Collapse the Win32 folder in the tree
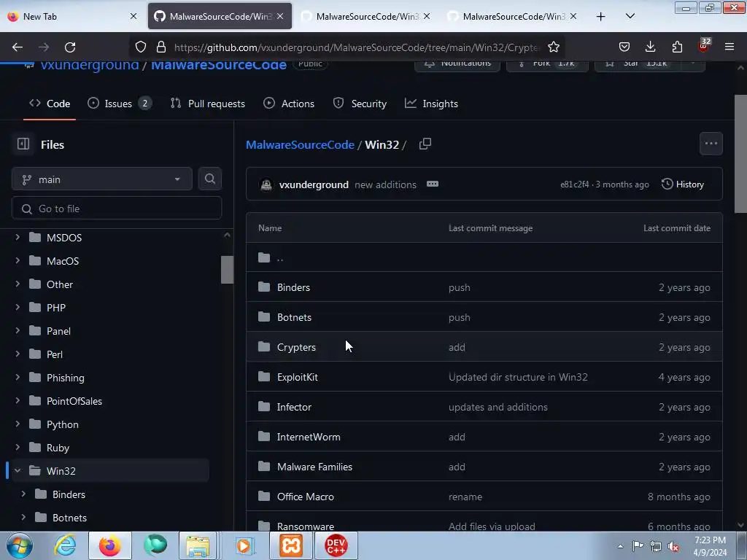Image resolution: width=747 pixels, height=560 pixels. [18, 470]
